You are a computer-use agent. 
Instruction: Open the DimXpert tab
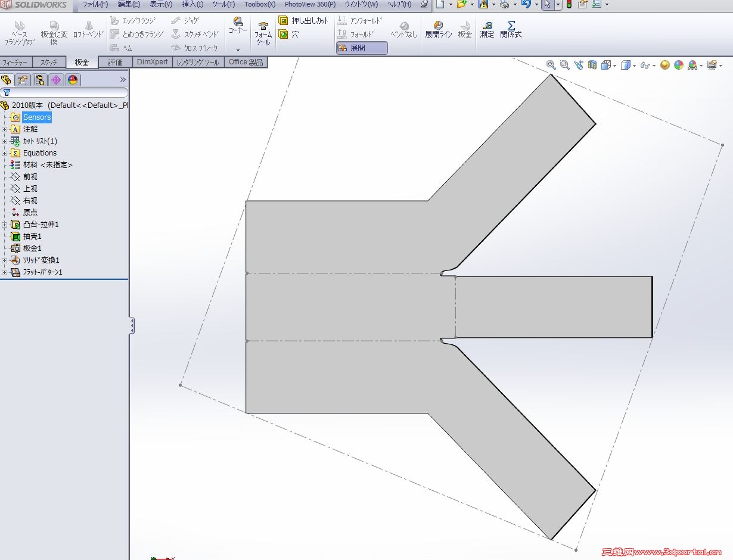click(153, 62)
